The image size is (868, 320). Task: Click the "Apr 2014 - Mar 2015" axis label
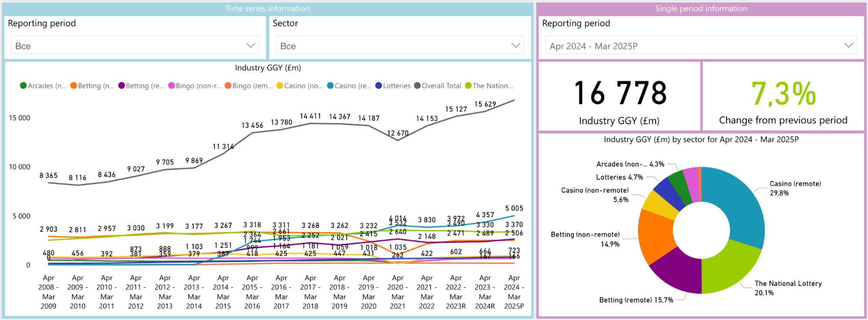pyautogui.click(x=223, y=292)
